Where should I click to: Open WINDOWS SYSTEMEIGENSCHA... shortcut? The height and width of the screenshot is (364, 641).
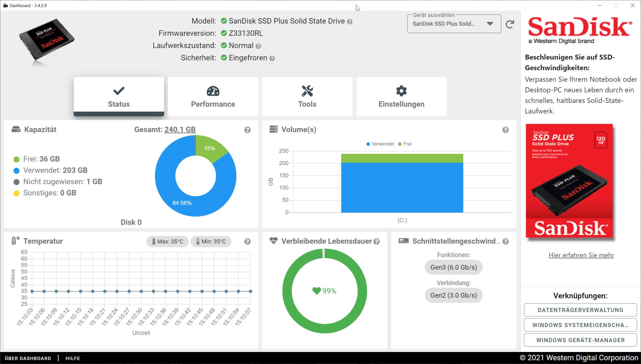coord(580,325)
